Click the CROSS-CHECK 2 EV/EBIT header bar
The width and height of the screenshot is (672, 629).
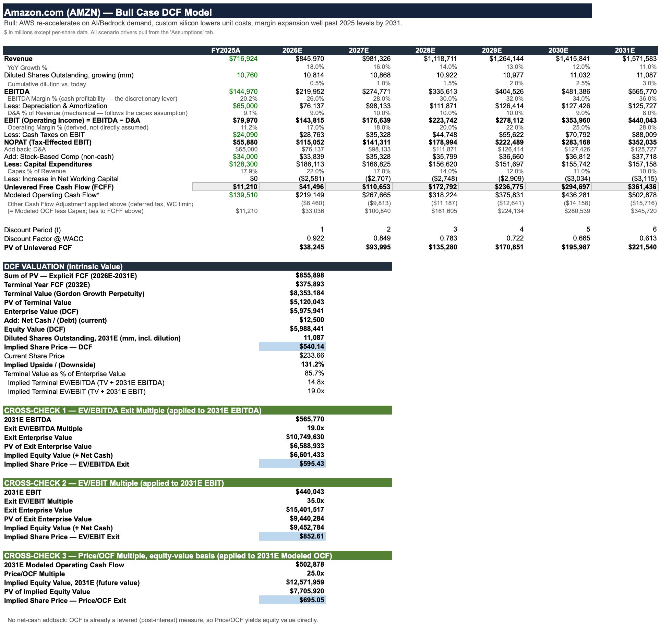click(197, 483)
